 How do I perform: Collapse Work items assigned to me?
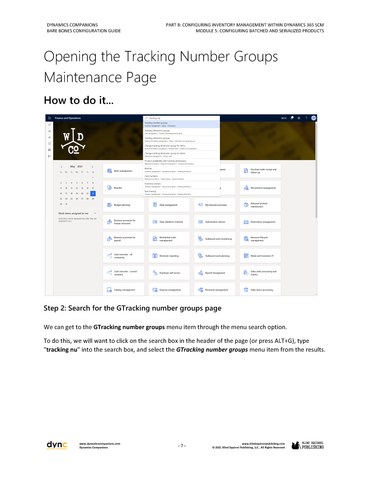pos(95,213)
